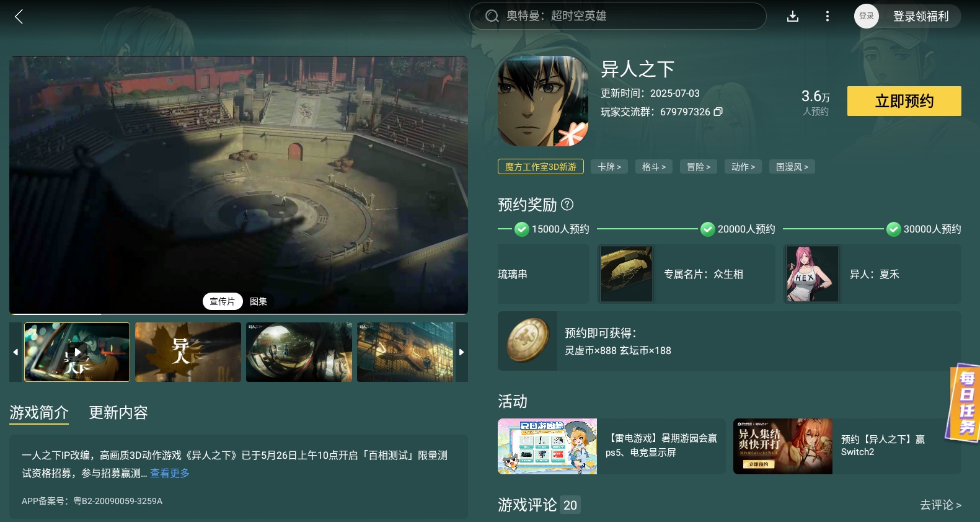
Task: Click the 异人之下 game icon
Action: pos(543,101)
